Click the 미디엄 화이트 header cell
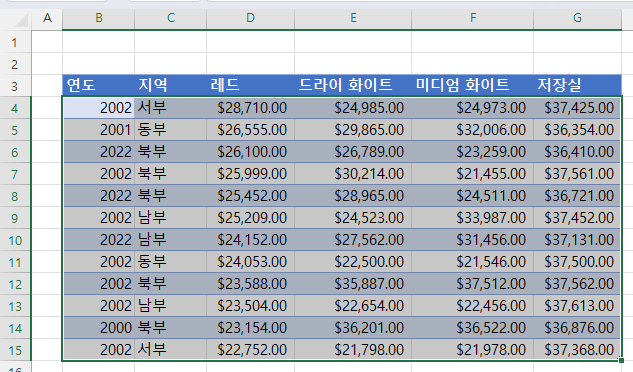Viewport: 633px width, 372px height. [473, 85]
